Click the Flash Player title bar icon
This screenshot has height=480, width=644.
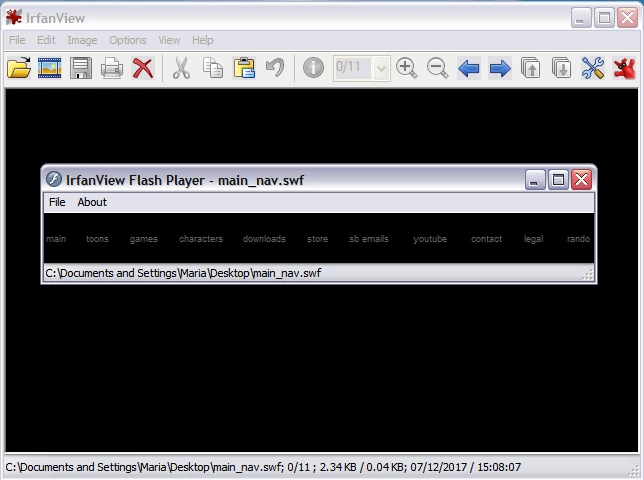53,179
